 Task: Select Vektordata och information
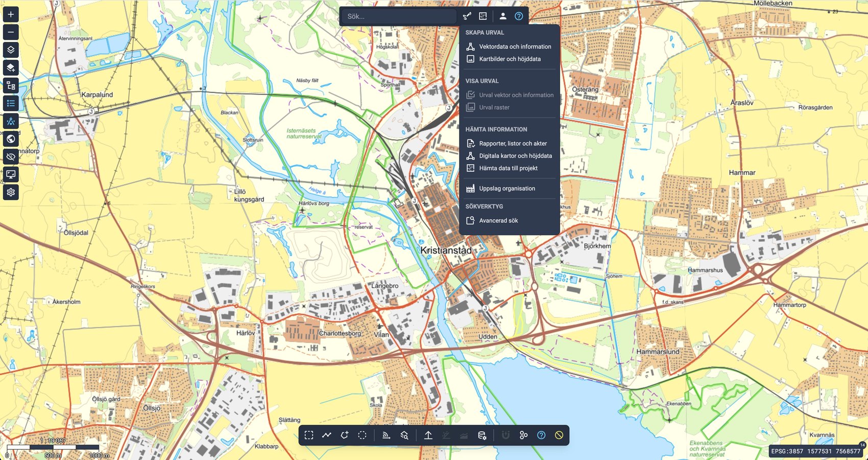coord(509,47)
